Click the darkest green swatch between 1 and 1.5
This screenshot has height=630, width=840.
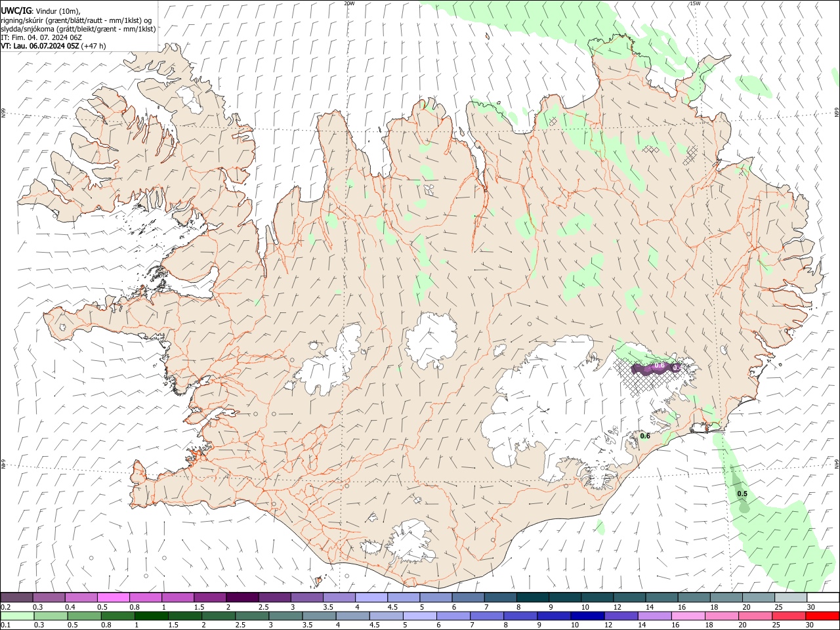point(151,616)
